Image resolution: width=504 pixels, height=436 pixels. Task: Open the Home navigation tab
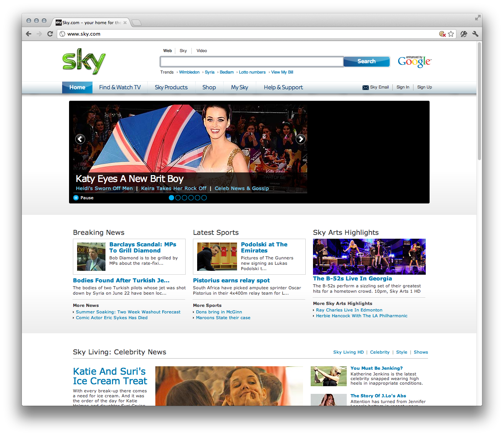tap(77, 87)
